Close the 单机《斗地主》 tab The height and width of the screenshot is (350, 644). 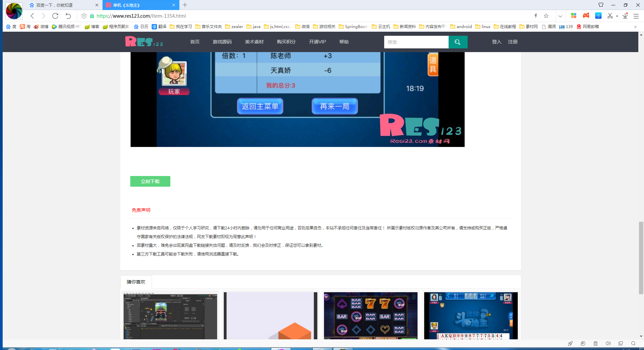point(174,5)
